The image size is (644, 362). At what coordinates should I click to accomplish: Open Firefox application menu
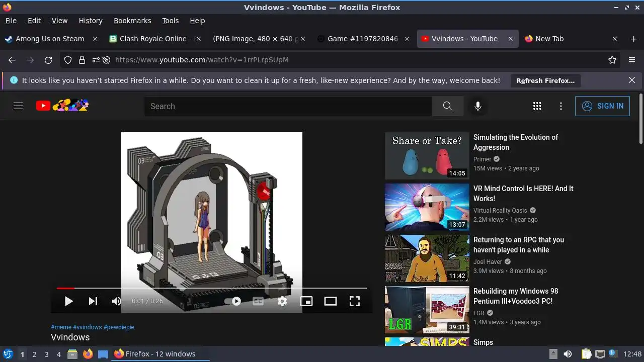632,60
